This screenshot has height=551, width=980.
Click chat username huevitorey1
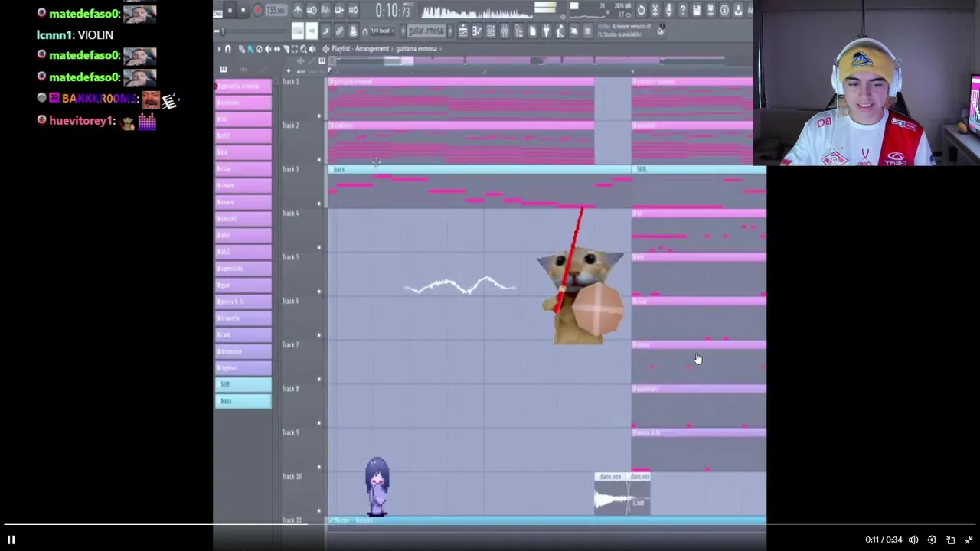coord(82,121)
